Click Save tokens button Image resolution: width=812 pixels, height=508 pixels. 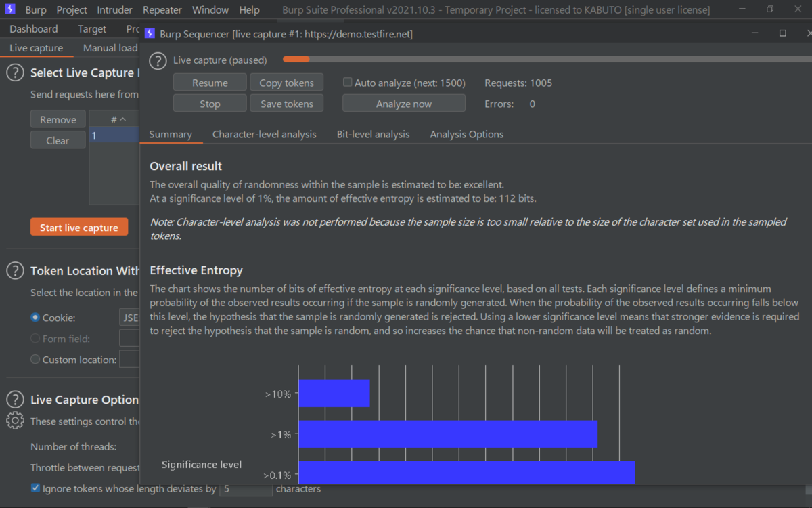tap(287, 104)
